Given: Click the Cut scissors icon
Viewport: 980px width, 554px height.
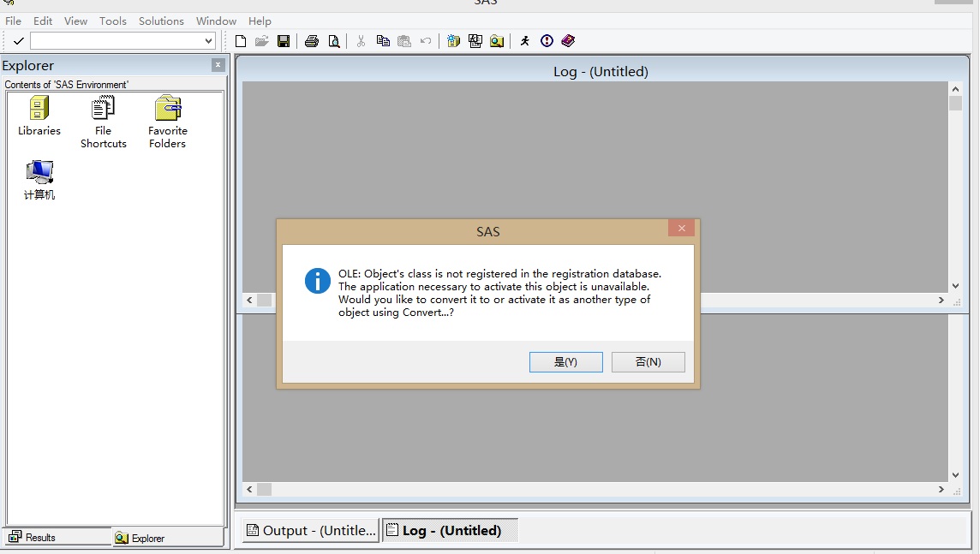Looking at the screenshot, I should [361, 41].
